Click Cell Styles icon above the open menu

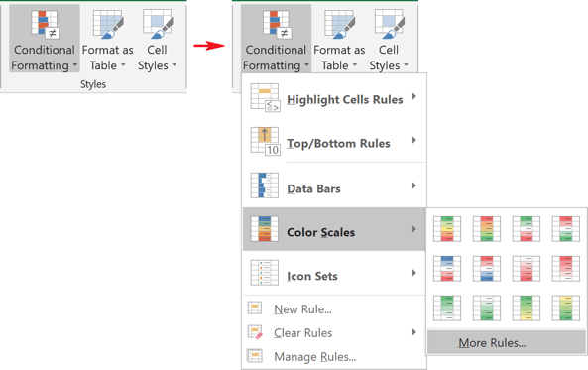pos(390,25)
